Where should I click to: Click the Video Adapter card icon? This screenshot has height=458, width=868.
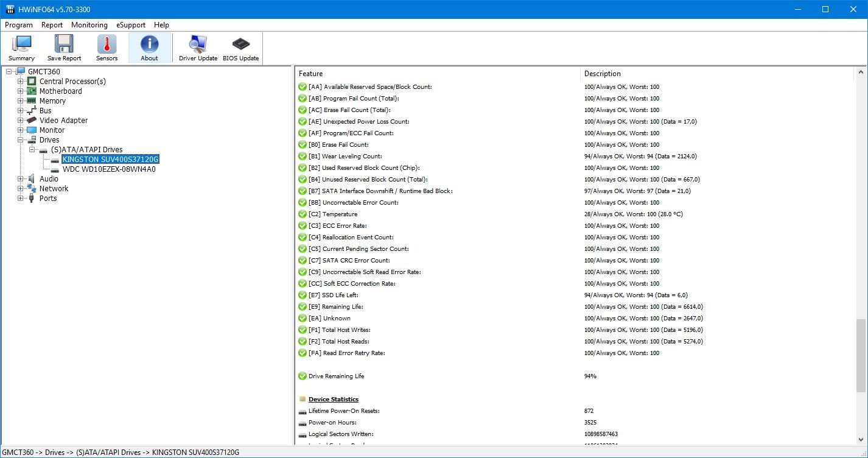[x=32, y=121]
